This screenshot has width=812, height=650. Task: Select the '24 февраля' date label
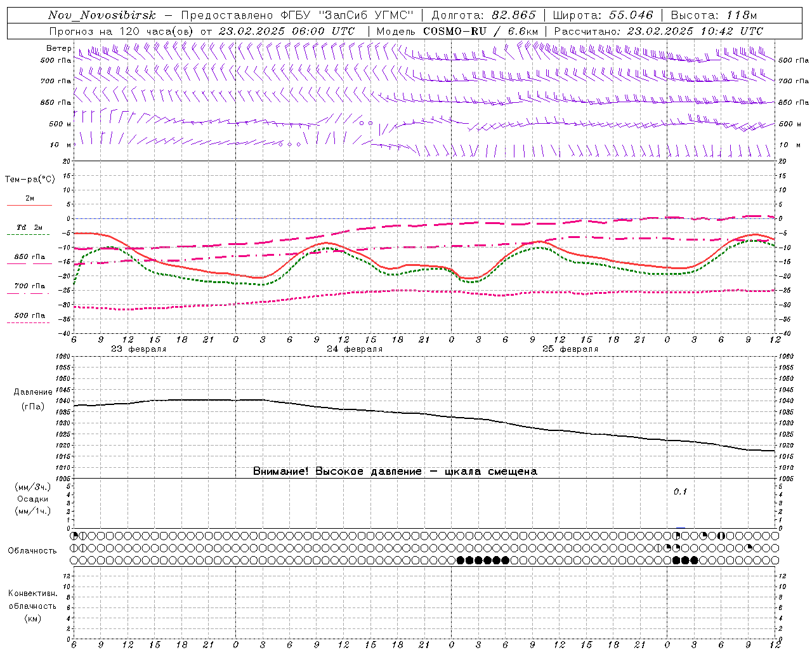(x=355, y=349)
